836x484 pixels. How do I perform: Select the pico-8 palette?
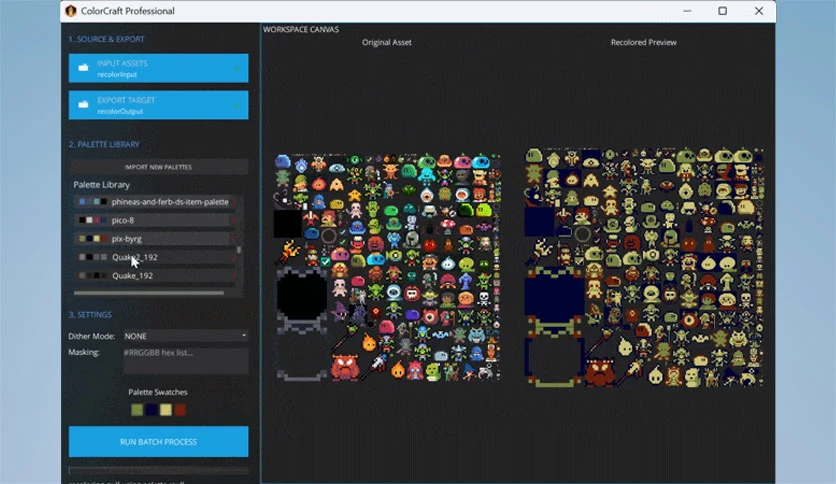point(154,220)
